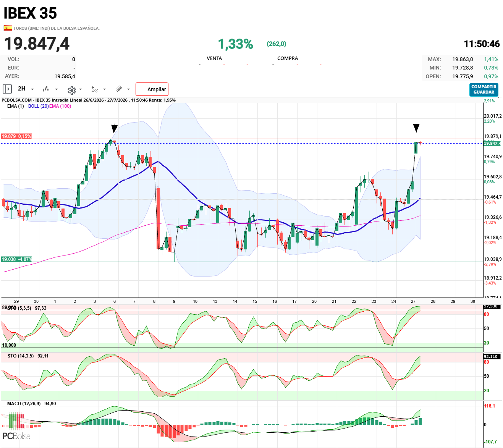
Task: Click the 1,33% change value
Action: coord(235,44)
